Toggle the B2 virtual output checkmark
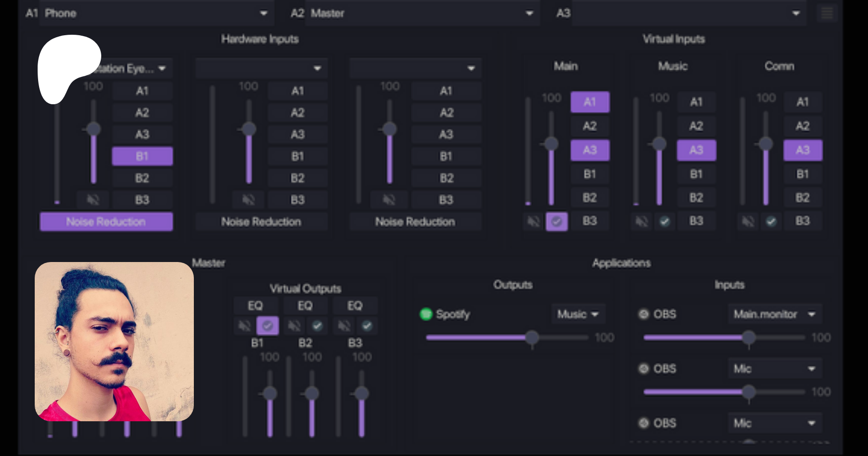Image resolution: width=868 pixels, height=456 pixels. coord(317,326)
